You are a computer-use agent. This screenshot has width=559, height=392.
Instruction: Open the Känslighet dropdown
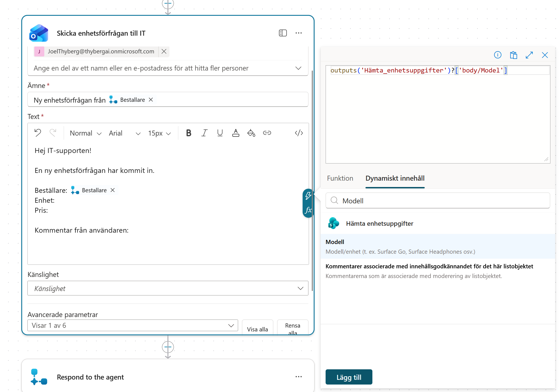pos(168,289)
